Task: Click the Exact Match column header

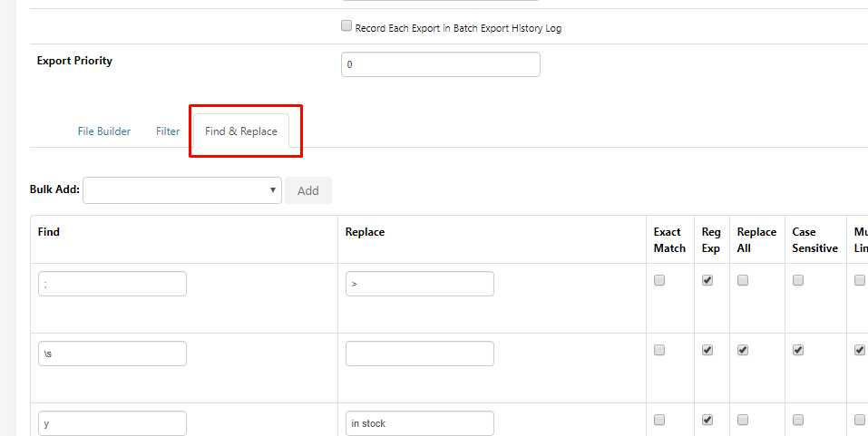Action: click(x=669, y=240)
